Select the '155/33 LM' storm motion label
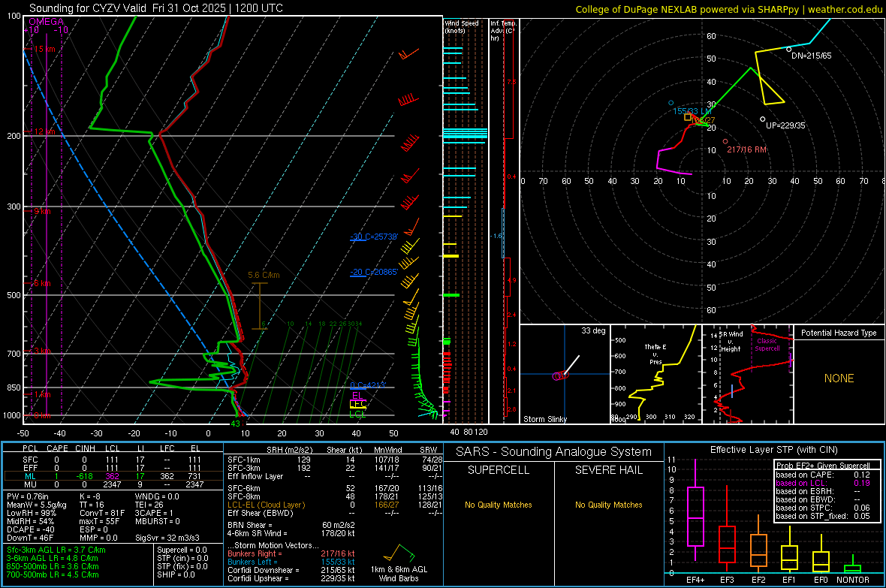The height and width of the screenshot is (588, 886). pos(692,111)
